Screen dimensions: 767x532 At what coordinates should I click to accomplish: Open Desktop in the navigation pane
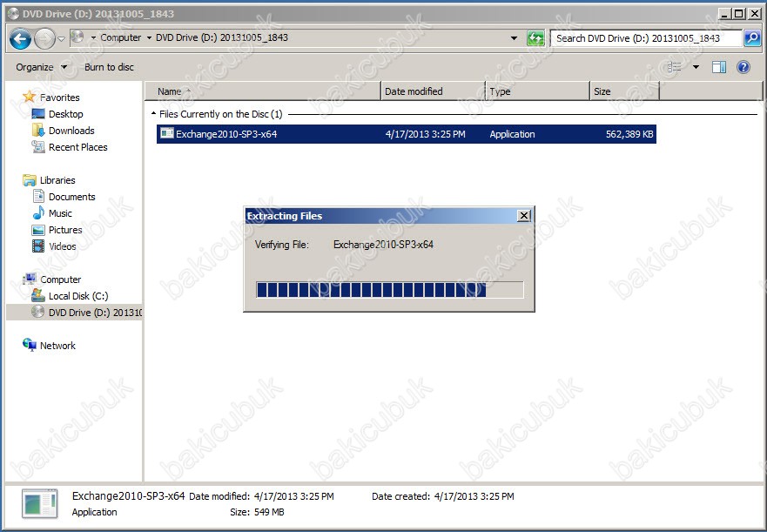click(x=65, y=114)
